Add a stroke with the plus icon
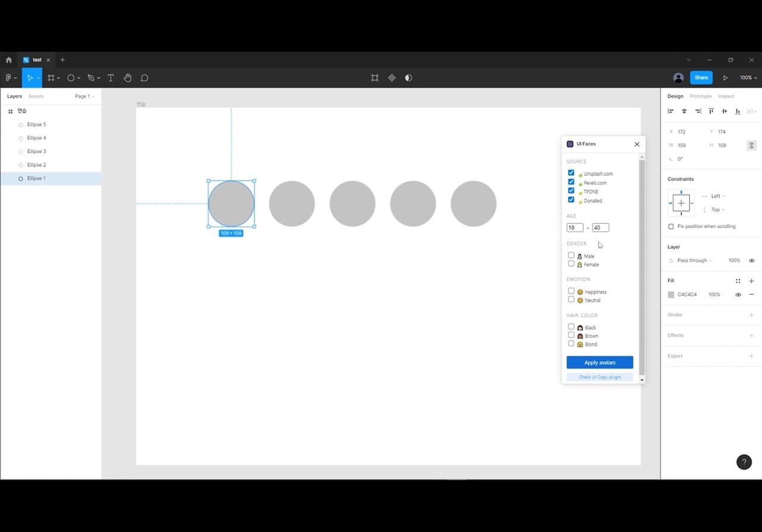The width and height of the screenshot is (762, 532). [751, 315]
